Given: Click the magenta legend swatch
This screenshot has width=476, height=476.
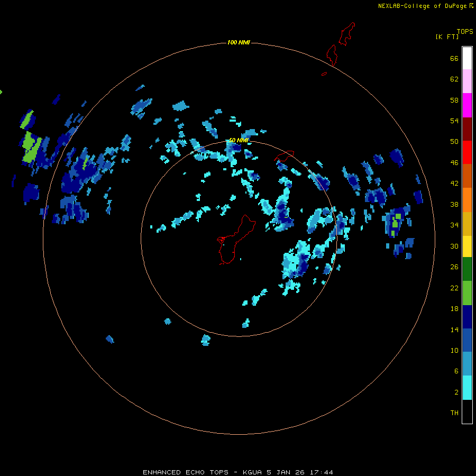Looking at the screenshot, I should (467, 105).
